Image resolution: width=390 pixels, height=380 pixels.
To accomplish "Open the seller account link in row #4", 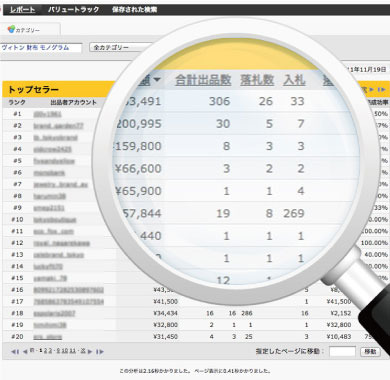I will click(52, 149).
